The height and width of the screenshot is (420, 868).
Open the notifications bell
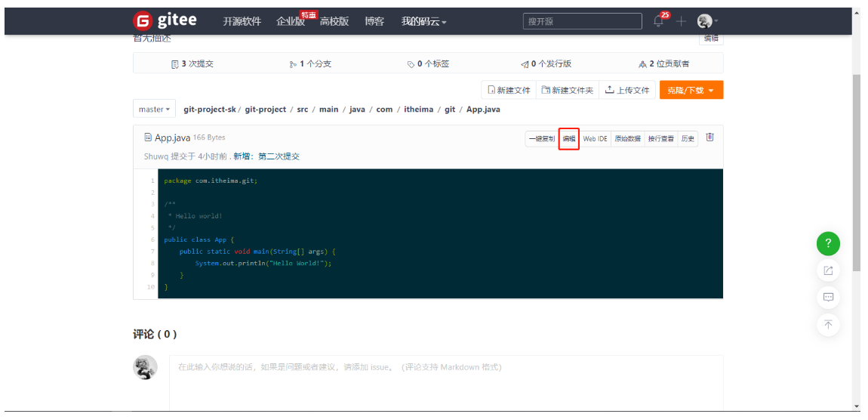658,21
